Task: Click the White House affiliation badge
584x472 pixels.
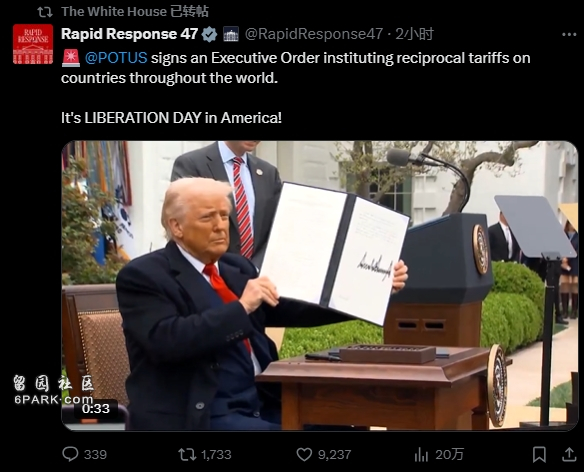Action: (231, 34)
